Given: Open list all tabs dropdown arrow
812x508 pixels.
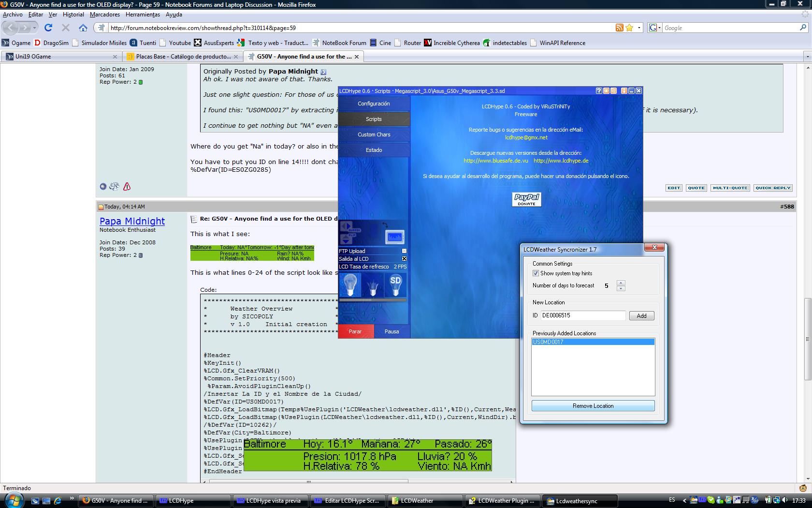Looking at the screenshot, I should (x=807, y=57).
